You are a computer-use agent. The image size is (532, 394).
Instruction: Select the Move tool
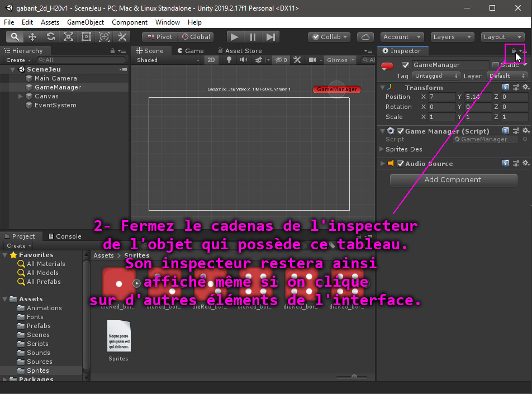click(32, 37)
